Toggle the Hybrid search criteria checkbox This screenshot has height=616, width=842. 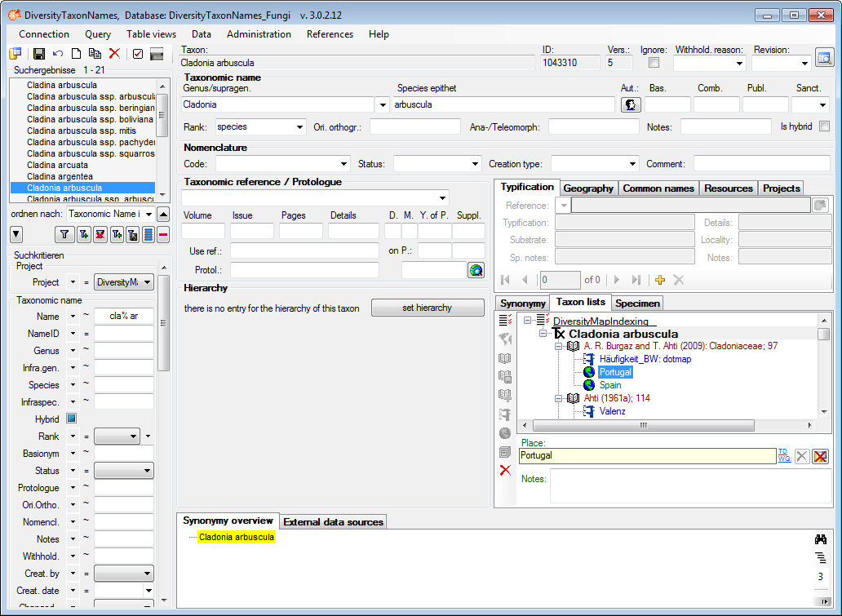tap(71, 419)
